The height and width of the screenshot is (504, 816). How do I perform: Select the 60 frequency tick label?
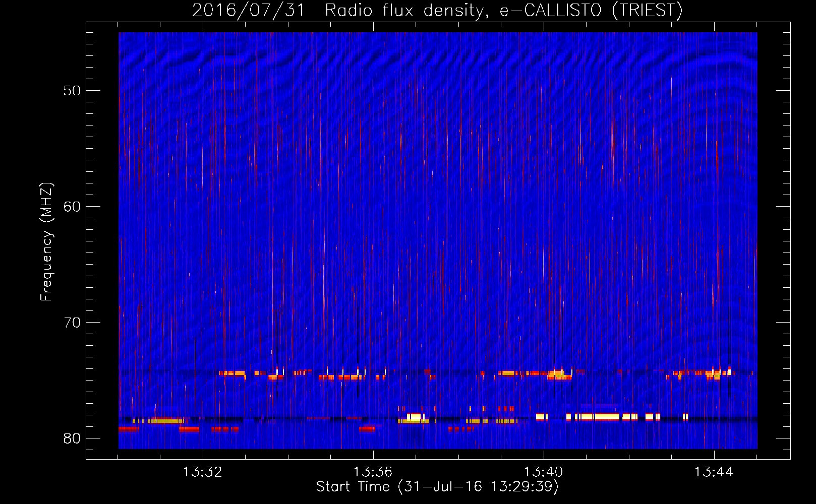[x=72, y=207]
